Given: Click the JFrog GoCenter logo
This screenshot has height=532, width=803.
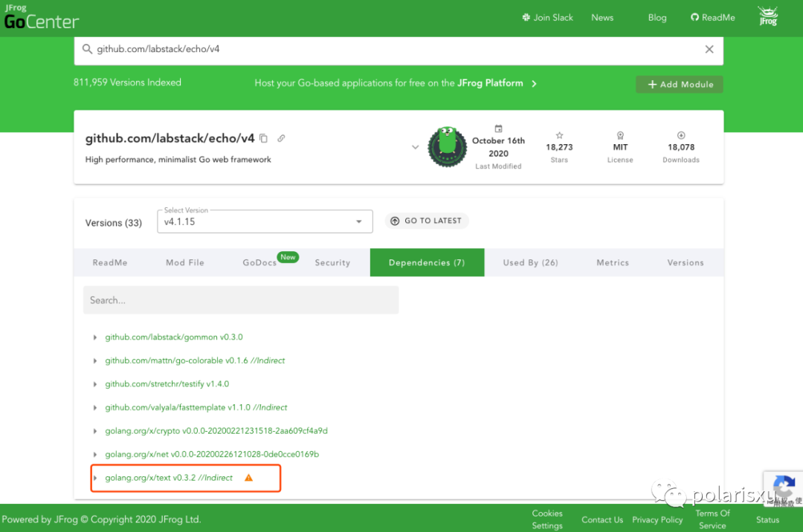Looking at the screenshot, I should [x=41, y=17].
